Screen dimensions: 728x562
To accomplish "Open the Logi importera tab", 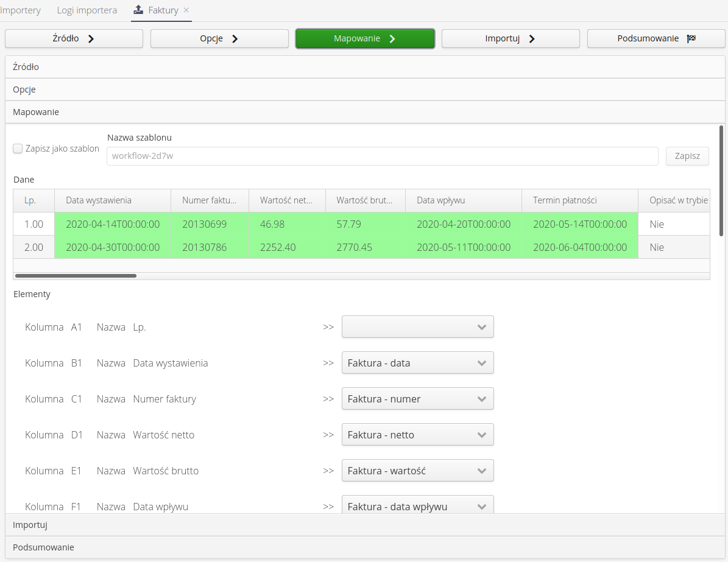I will 86,10.
